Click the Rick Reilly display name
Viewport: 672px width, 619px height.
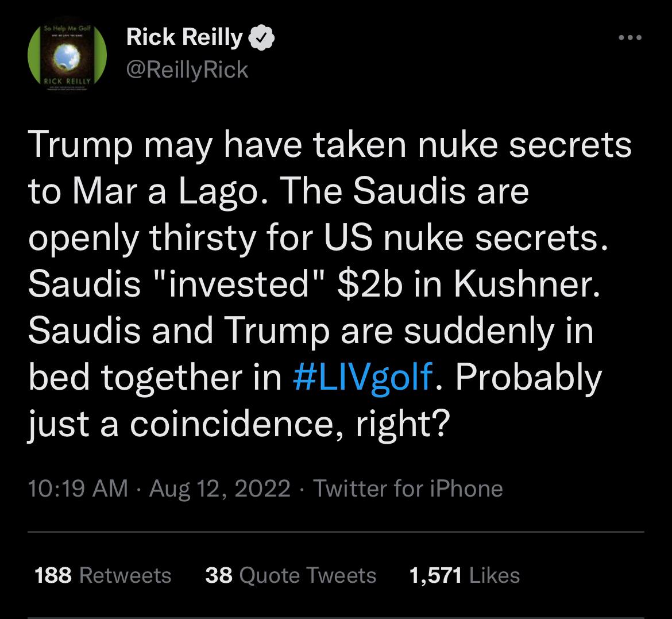[x=184, y=38]
